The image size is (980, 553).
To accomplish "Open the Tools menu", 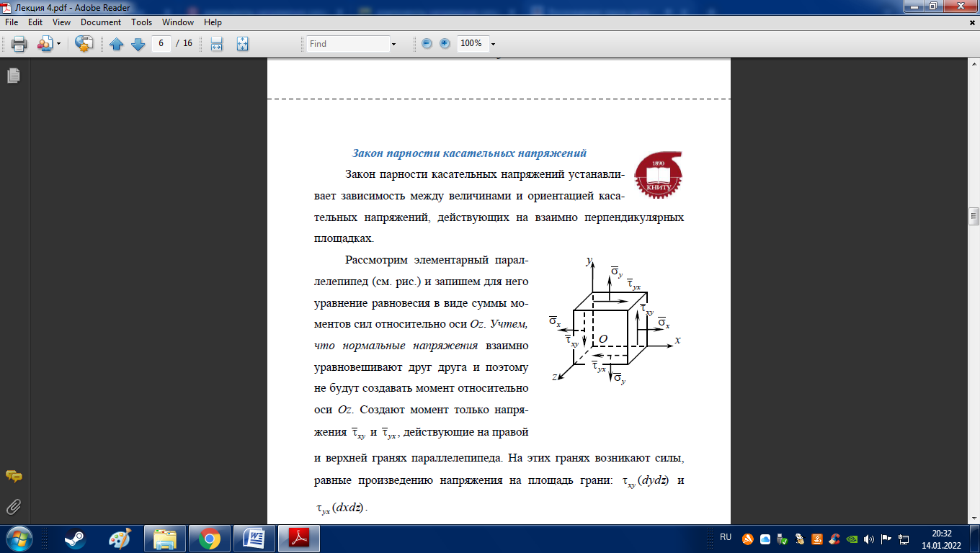I will coord(142,22).
